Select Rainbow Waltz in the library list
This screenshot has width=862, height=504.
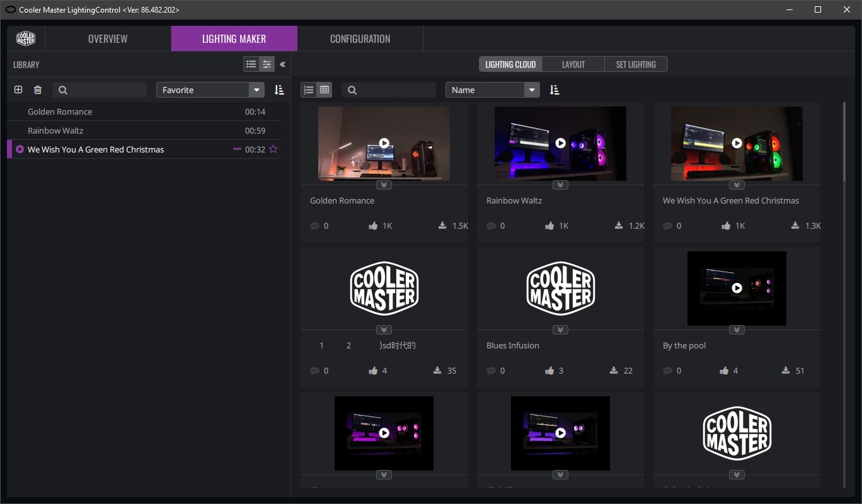144,130
